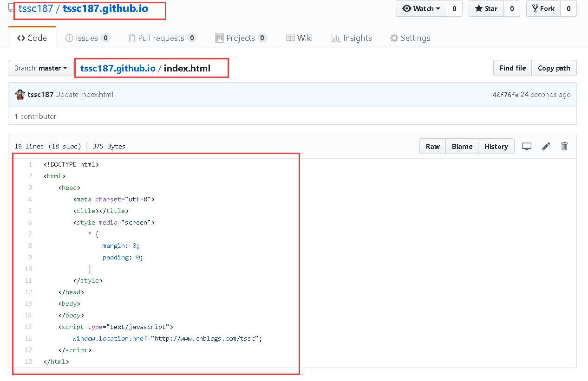Click the 375 Bytes file size text
The image size is (588, 381).
click(109, 146)
